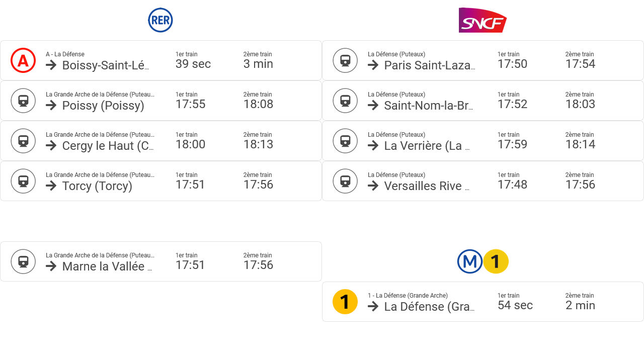This screenshot has width=644, height=362.
Task: Click the train icon beside Poissy
Action: 23,101
